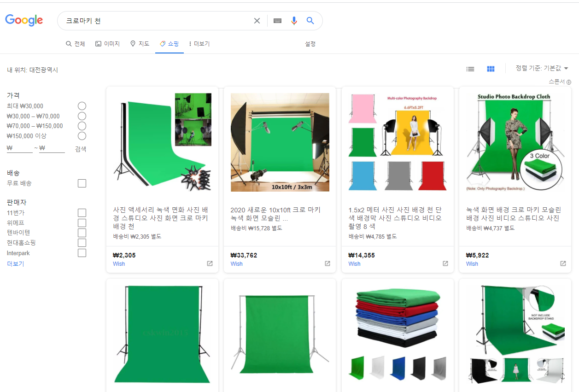The image size is (579, 392).
Task: Open 녹색 화면 배경 크로 마키 모슬린 title
Action: coord(513,214)
